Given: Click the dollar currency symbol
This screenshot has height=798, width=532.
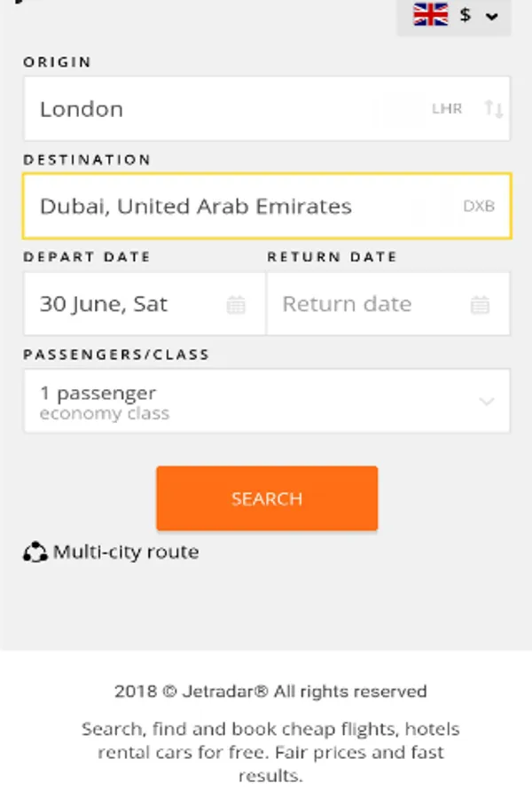Looking at the screenshot, I should pos(465,15).
